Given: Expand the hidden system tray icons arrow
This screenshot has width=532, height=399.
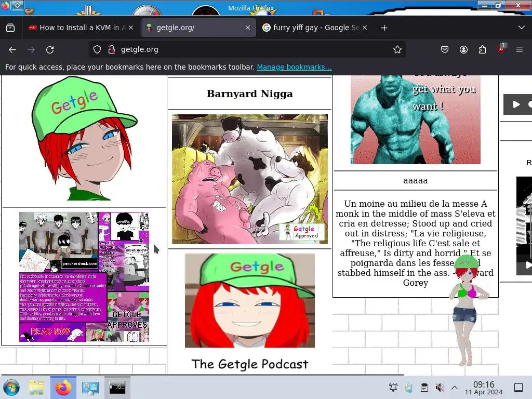Looking at the screenshot, I should 455,388.
